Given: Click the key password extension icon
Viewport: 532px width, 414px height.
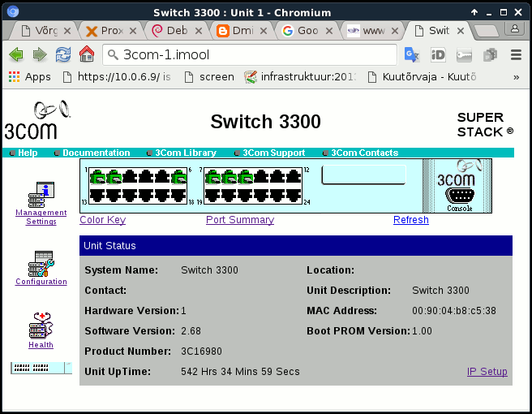Looking at the screenshot, I should pos(464,55).
